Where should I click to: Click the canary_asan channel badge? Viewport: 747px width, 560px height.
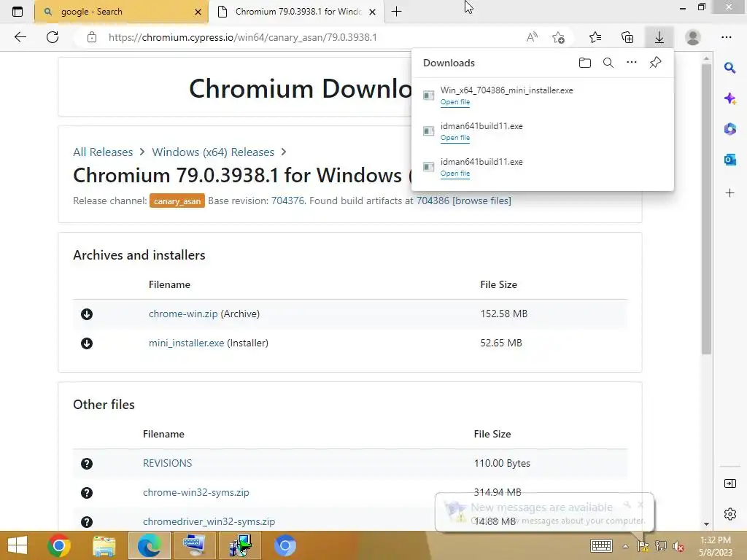177,201
